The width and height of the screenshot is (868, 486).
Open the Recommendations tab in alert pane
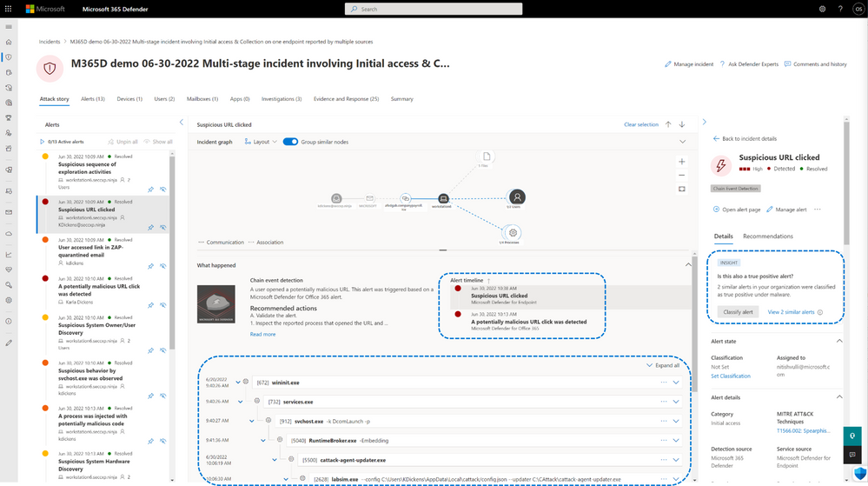[x=768, y=236]
